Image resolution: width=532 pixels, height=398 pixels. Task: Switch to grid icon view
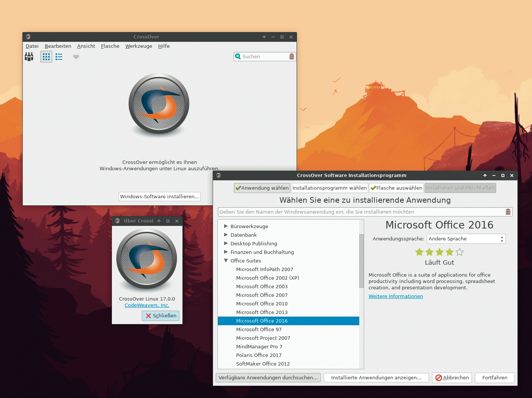point(46,57)
